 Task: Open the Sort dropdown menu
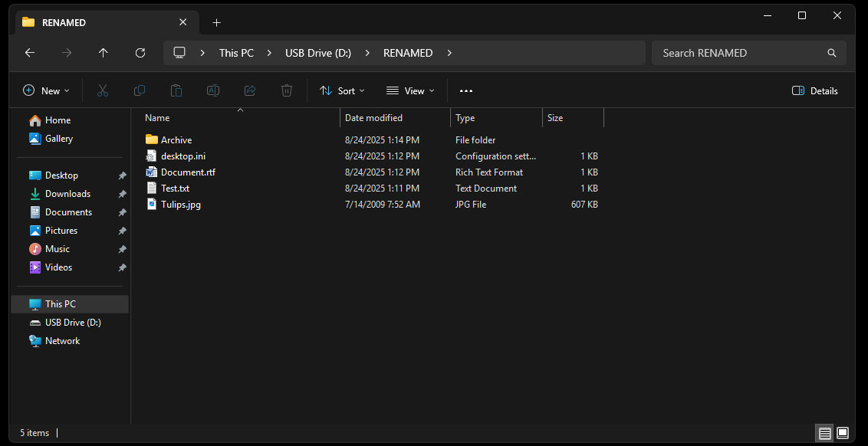point(342,90)
